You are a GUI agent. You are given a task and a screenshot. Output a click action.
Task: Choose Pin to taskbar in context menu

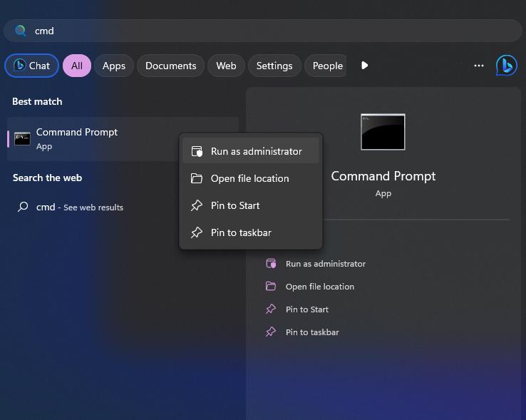coord(251,232)
